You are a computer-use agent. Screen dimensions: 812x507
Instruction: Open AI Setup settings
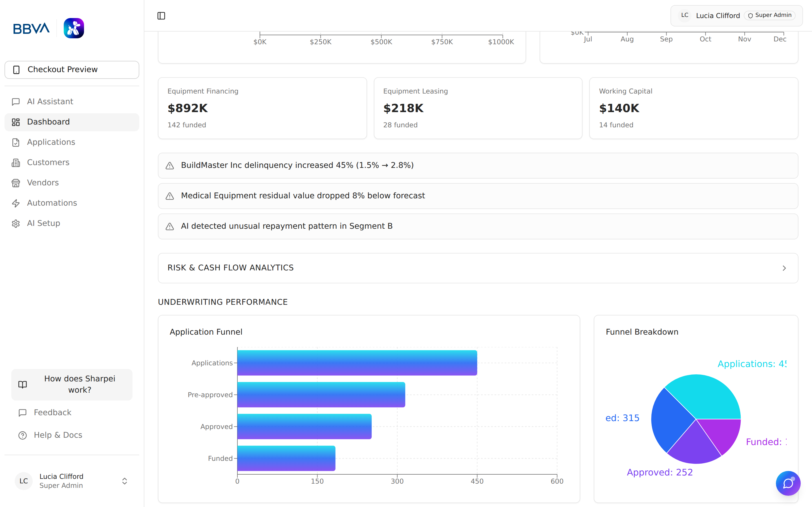point(44,223)
